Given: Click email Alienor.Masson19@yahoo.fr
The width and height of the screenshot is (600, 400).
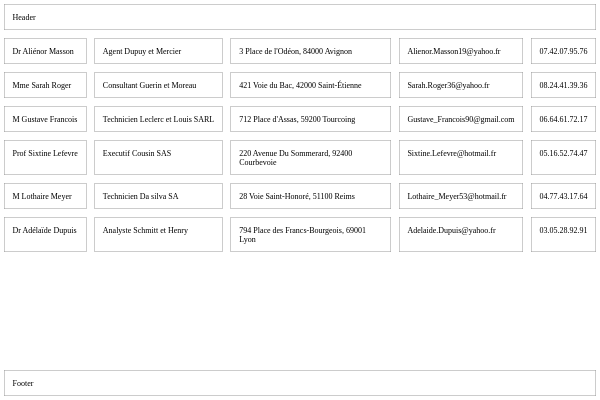Looking at the screenshot, I should pos(460,51).
